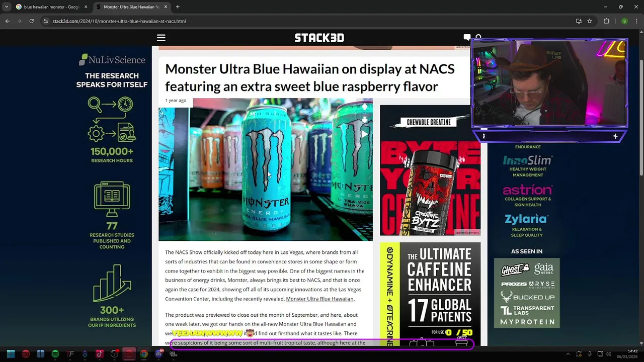The height and width of the screenshot is (362, 644).
Task: Open the Ultimate Caffeine Enhancer ad
Action: [430, 294]
